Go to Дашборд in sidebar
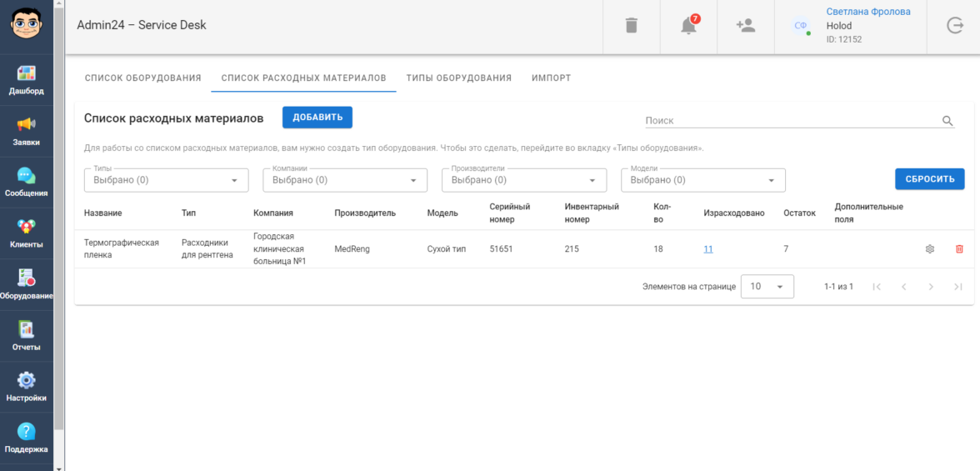980x471 pixels. coord(27,80)
